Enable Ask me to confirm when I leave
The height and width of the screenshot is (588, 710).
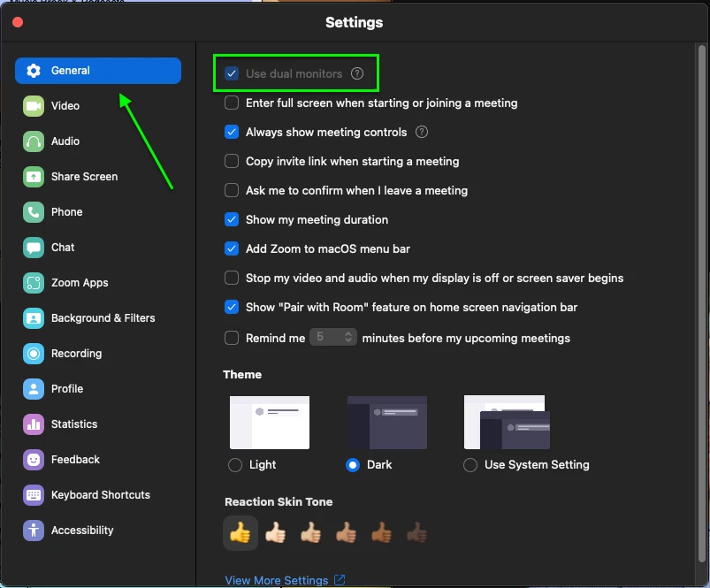(x=232, y=190)
